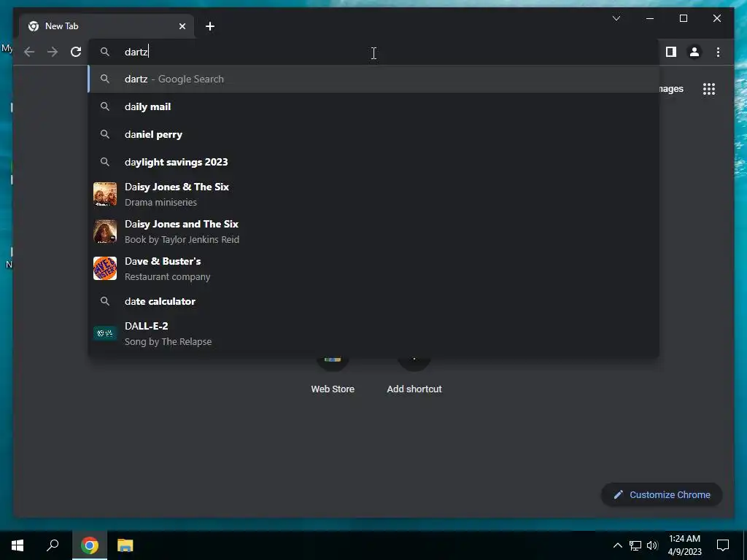Select the Dave & Buster's suggestion
The height and width of the screenshot is (560, 747).
coord(374,268)
